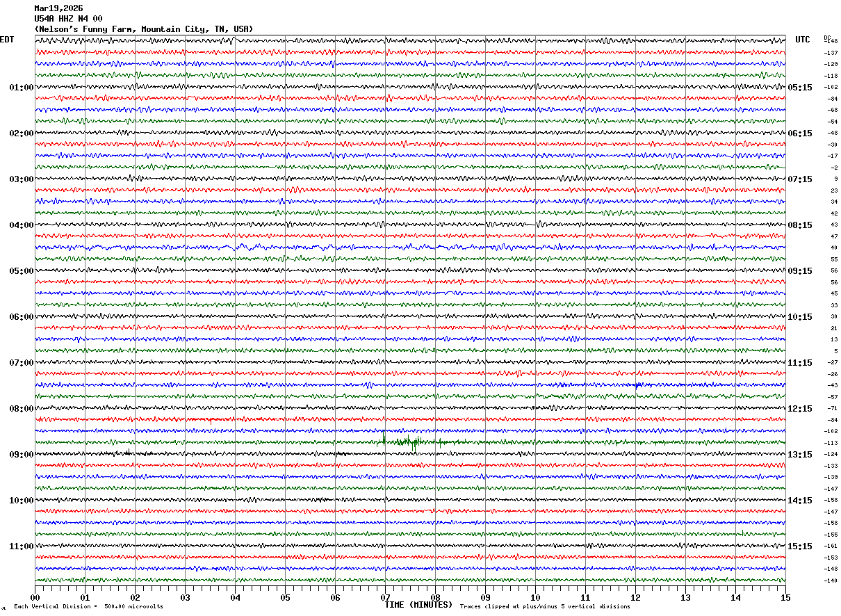Click the Each Vertical Division microvolts note
The image size is (841, 616).
(x=88, y=607)
